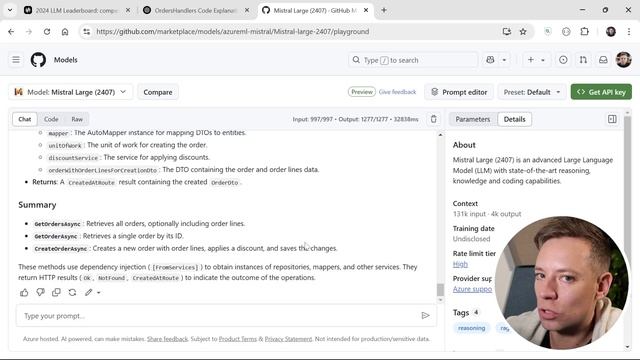
Task: Switch to OrdersHandlers Code Explanation tab
Action: coord(196,10)
